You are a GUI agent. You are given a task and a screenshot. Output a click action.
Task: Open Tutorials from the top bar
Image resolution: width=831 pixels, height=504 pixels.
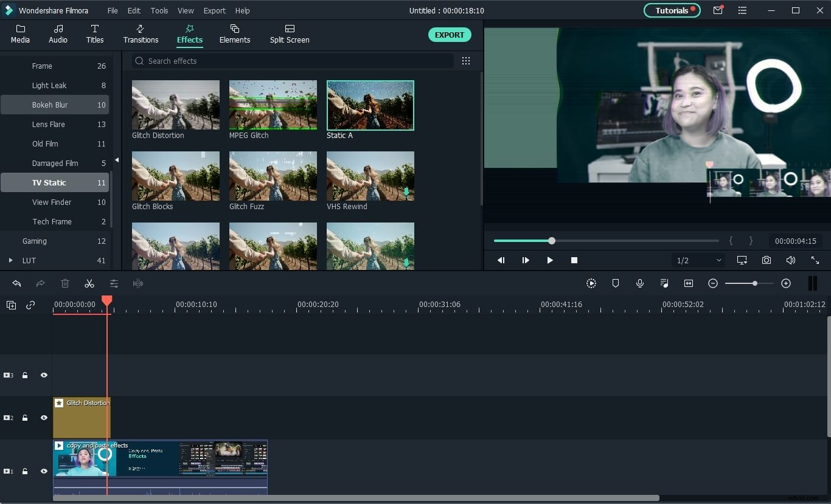coord(672,10)
